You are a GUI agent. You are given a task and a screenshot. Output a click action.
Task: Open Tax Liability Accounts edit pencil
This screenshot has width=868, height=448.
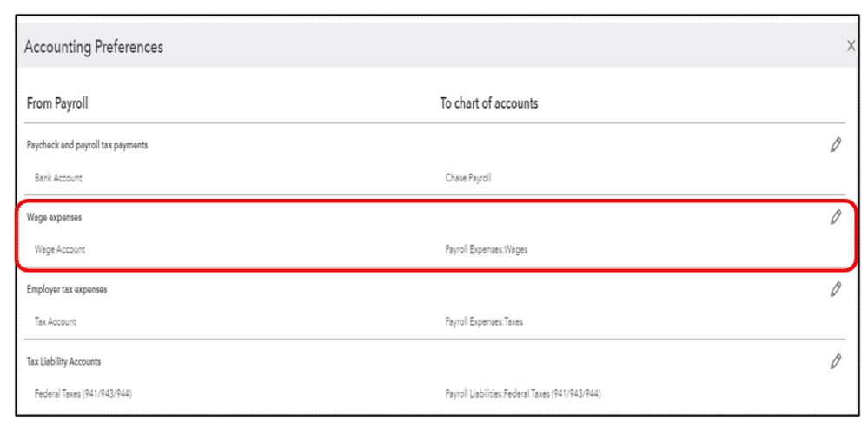click(836, 362)
